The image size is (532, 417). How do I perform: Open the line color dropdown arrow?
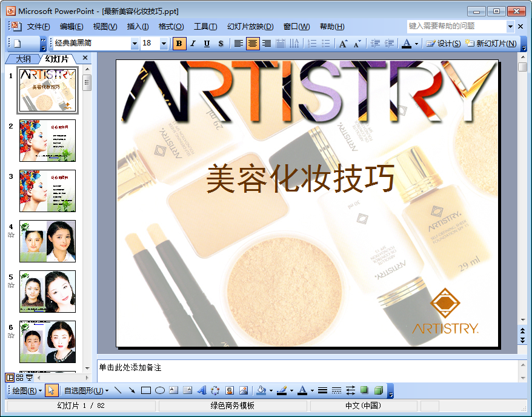292,391
